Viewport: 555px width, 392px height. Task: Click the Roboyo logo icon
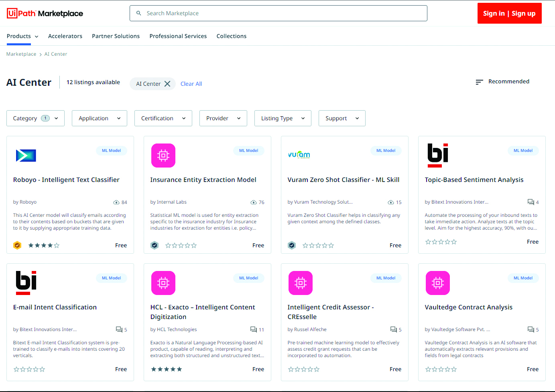point(26,156)
